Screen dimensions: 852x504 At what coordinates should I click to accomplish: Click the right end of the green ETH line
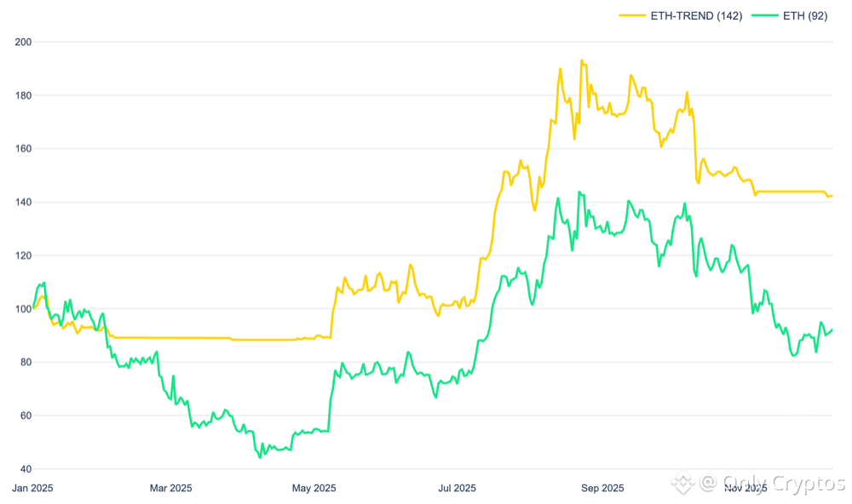click(x=832, y=329)
